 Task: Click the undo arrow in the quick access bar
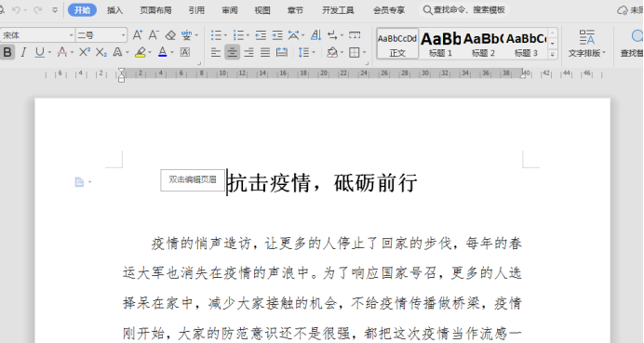tap(16, 10)
